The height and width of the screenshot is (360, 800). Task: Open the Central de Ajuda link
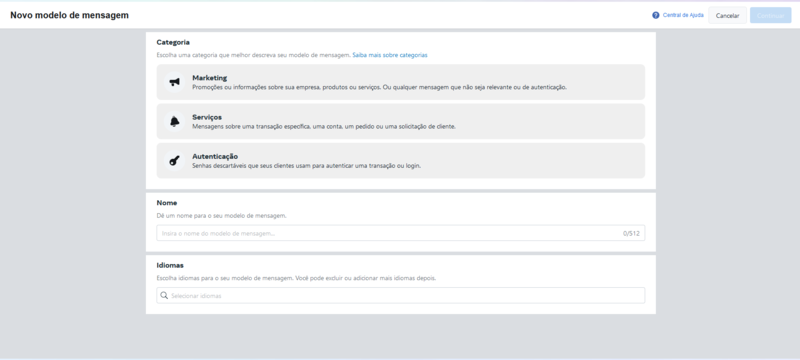tap(683, 15)
